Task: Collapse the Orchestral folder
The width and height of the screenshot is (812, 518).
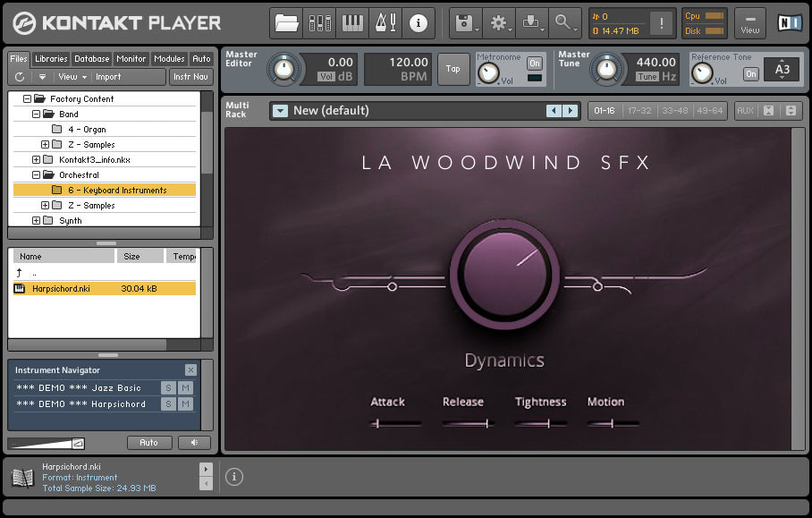Action: [37, 175]
